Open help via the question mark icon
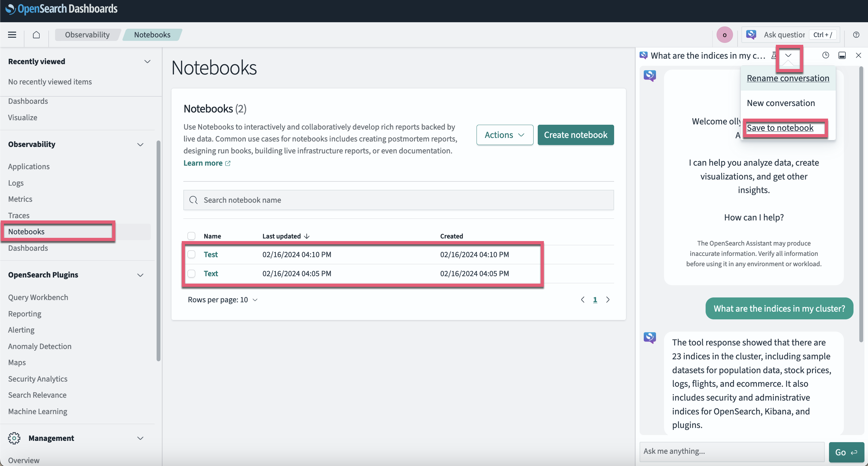Screen dimensions: 868x466 coord(856,35)
